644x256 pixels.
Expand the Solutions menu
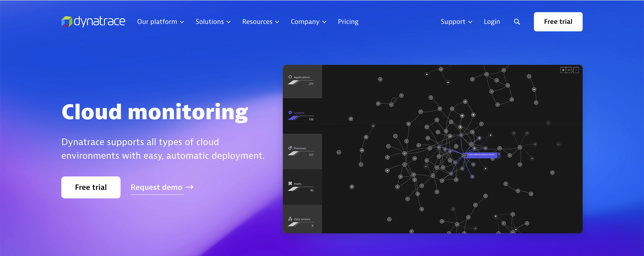[x=213, y=22]
